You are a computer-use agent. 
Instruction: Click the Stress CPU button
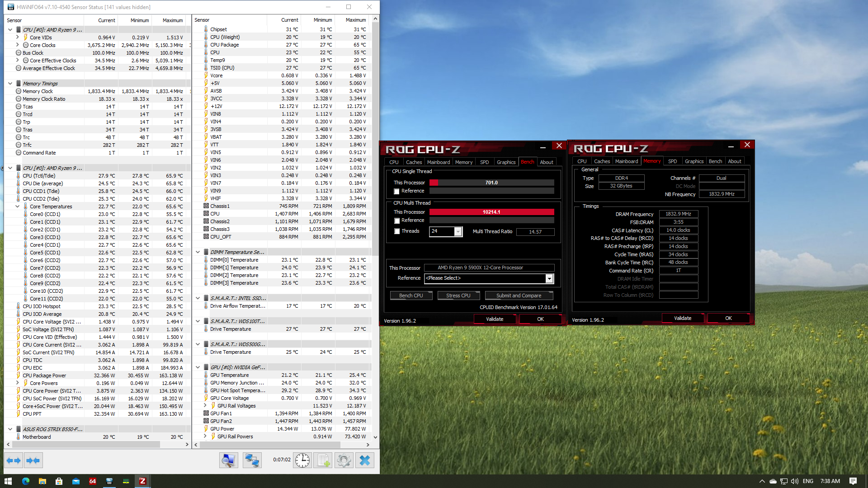(x=458, y=296)
